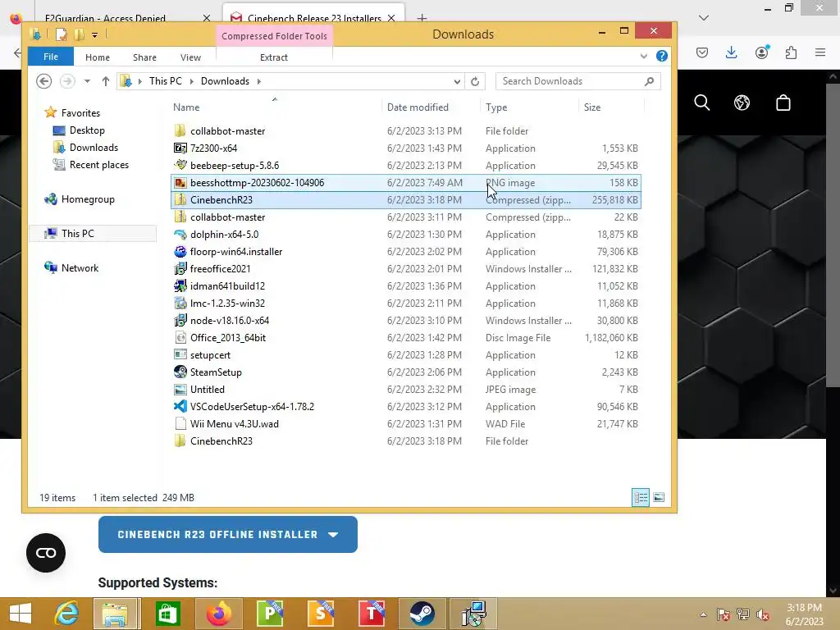
Task: Select the dolphin-x64-5.0 icon
Action: 180,234
